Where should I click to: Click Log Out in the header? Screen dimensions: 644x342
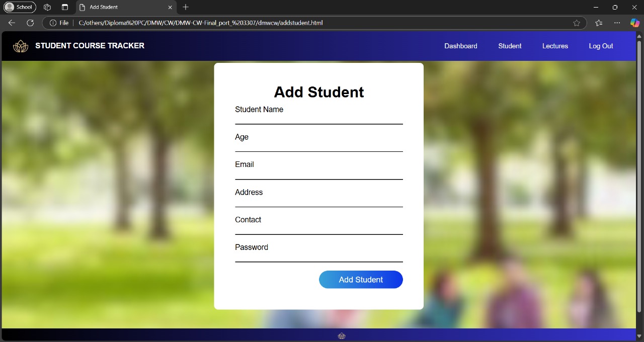click(601, 46)
